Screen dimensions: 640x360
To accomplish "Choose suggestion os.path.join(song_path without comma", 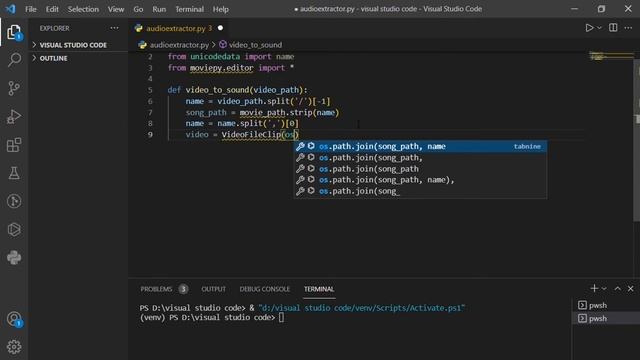I will (x=420, y=169).
